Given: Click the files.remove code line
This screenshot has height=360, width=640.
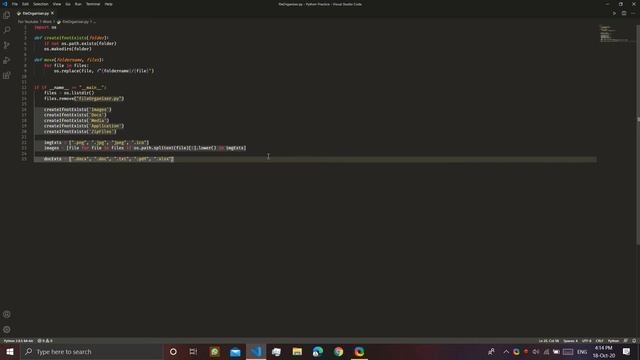Looking at the screenshot, I should 84,98.
